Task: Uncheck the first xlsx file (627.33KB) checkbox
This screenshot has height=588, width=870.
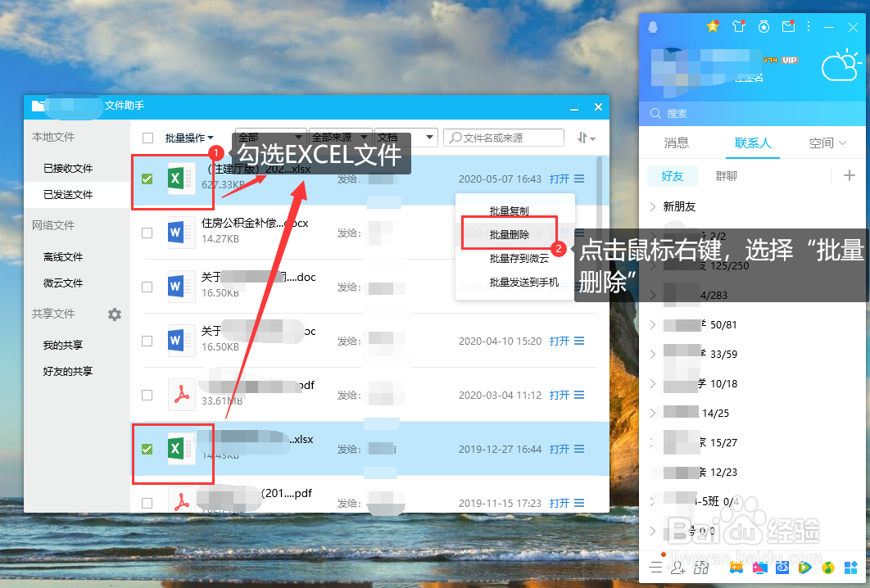Action: click(147, 179)
